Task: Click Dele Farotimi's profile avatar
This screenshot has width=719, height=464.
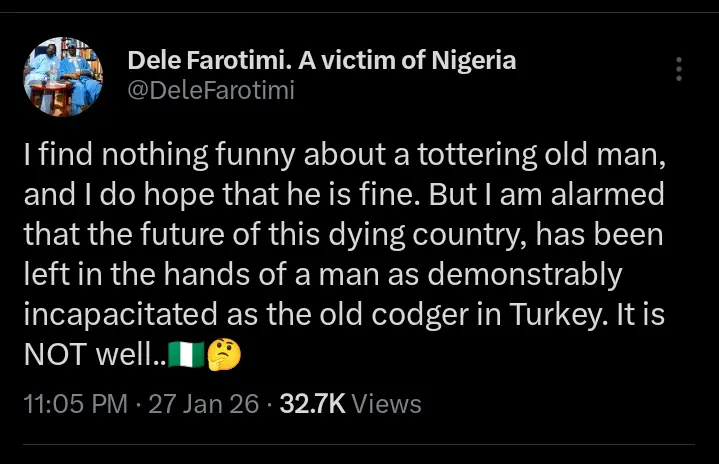Action: coord(62,76)
